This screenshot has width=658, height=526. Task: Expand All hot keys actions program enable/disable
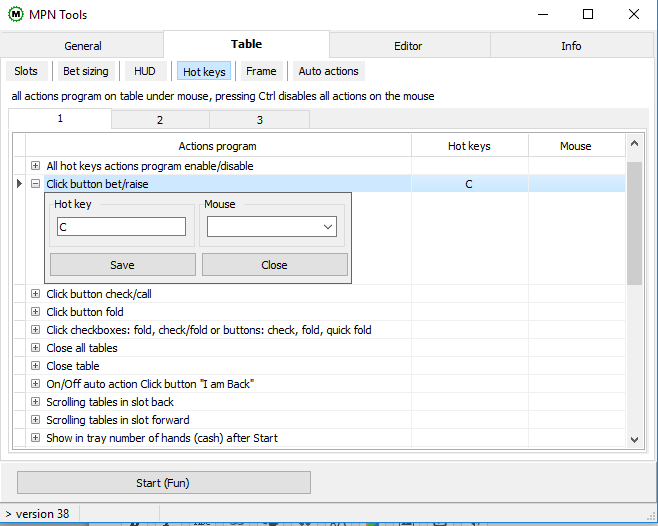pos(36,166)
